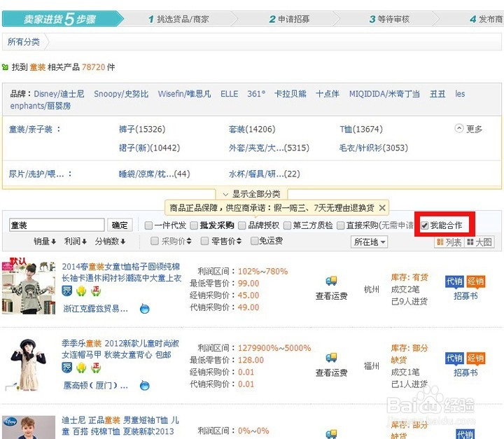Select brand Wisefin/唯思凡

185,94
